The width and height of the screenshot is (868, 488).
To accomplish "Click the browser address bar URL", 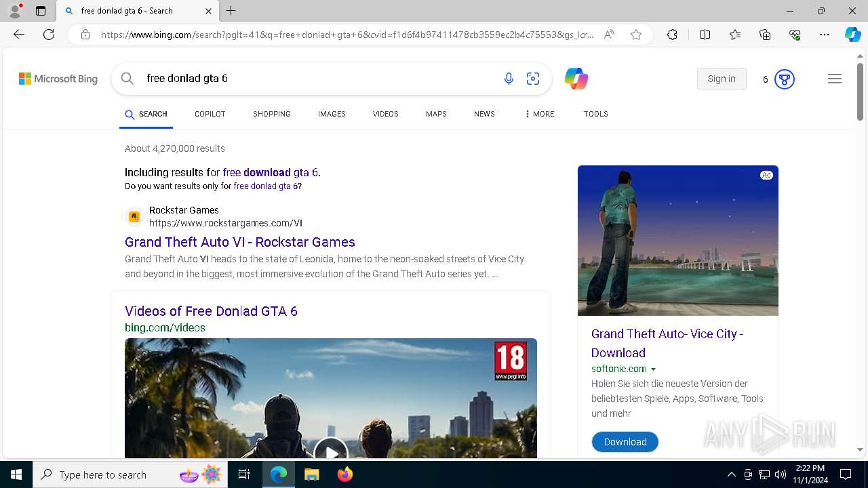I will 347,35.
